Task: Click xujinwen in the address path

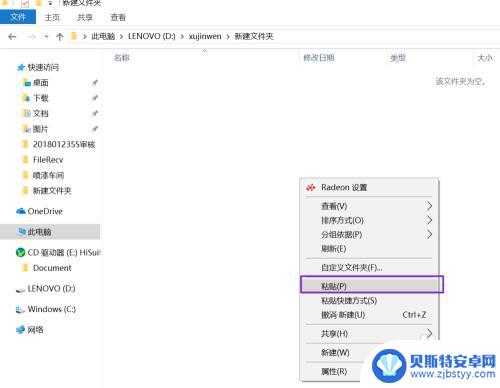Action: pos(205,36)
